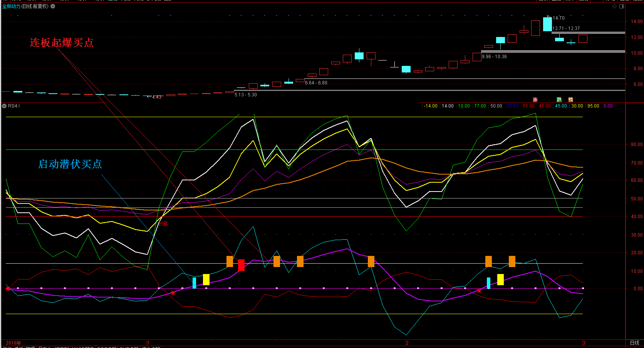The width and height of the screenshot is (644, 348).
Task: Open the 全柴动力 chart settings dropdown arrow
Action: [x=53, y=6]
